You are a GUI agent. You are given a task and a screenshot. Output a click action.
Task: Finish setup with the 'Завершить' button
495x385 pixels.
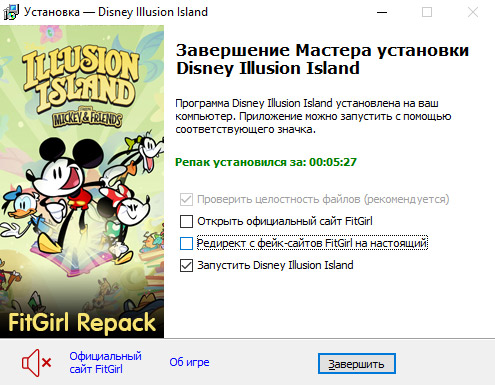pyautogui.click(x=357, y=364)
